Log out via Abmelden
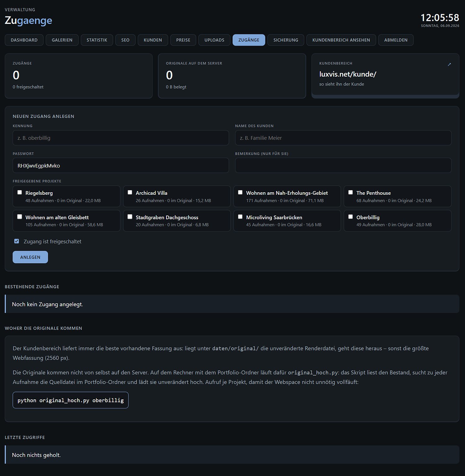This screenshot has height=476, width=465. pos(396,40)
